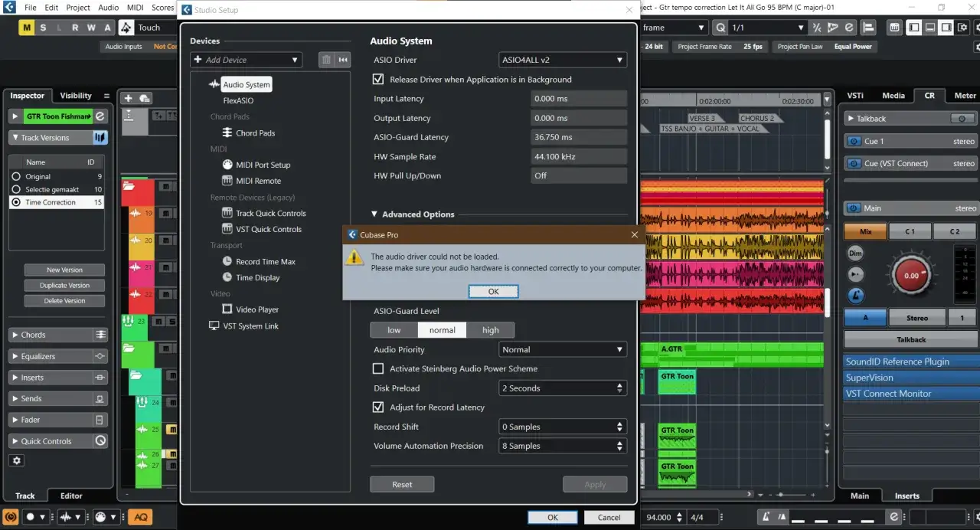Remove selected device with trash icon
Image resolution: width=980 pixels, height=530 pixels.
tap(326, 60)
